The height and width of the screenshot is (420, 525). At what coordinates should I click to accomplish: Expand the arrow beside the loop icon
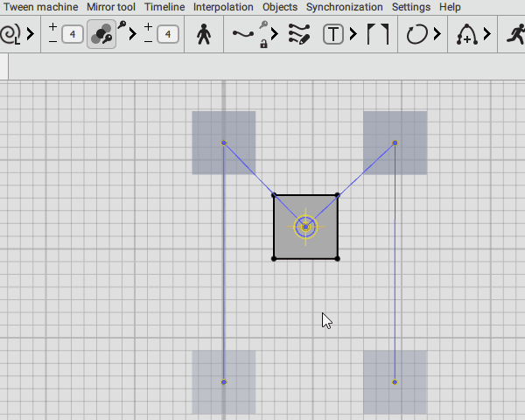[438, 35]
